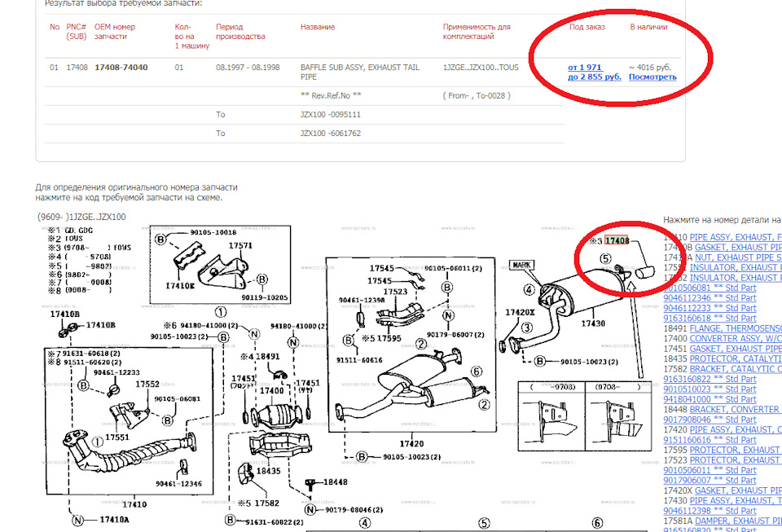This screenshot has height=532, width=782.
Task: Open 'CONVERTER ASSY' link for 17400
Action: 736,339
